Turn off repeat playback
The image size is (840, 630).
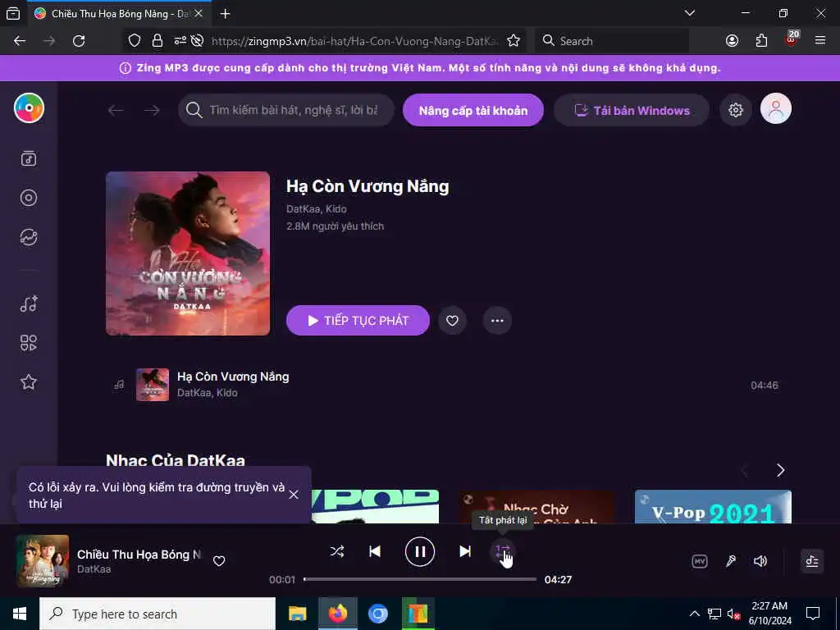(503, 551)
